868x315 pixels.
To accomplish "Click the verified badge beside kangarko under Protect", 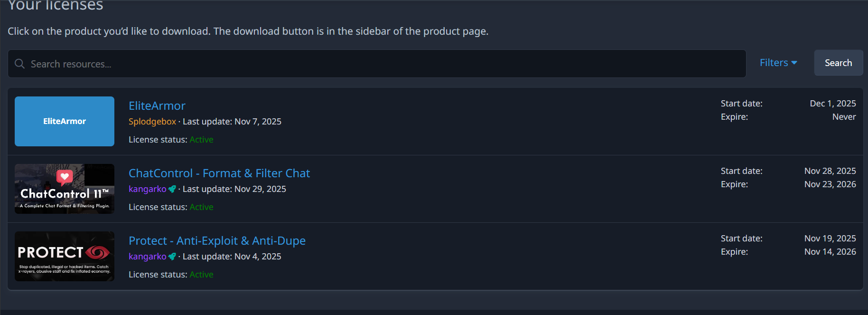I will click(172, 257).
